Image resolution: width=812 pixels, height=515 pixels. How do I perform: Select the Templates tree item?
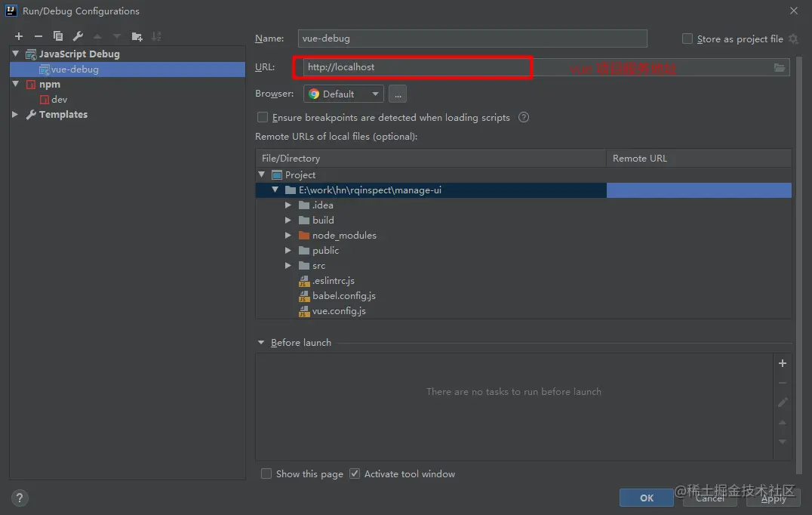coord(128,115)
